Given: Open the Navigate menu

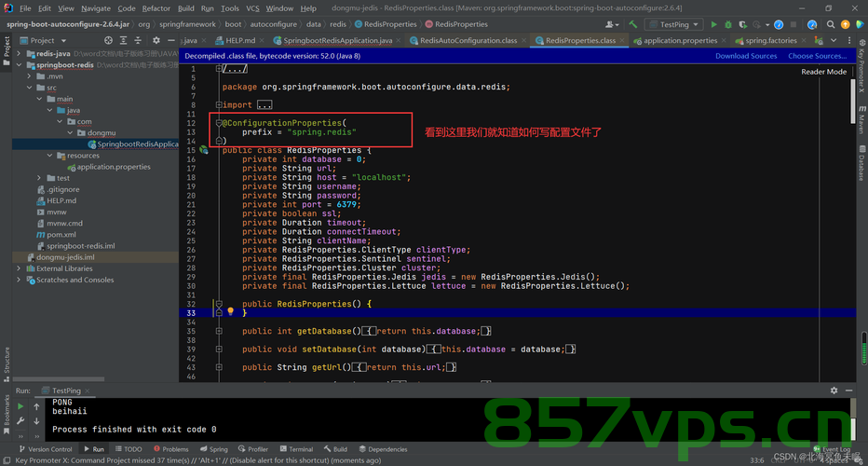Looking at the screenshot, I should click(x=96, y=8).
